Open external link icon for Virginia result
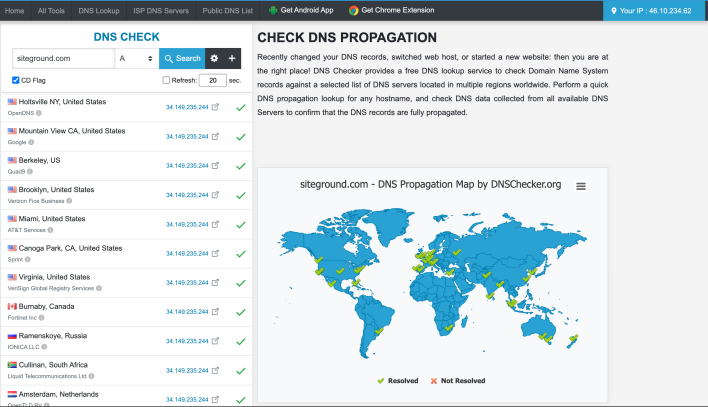The image size is (708, 407). click(x=215, y=282)
